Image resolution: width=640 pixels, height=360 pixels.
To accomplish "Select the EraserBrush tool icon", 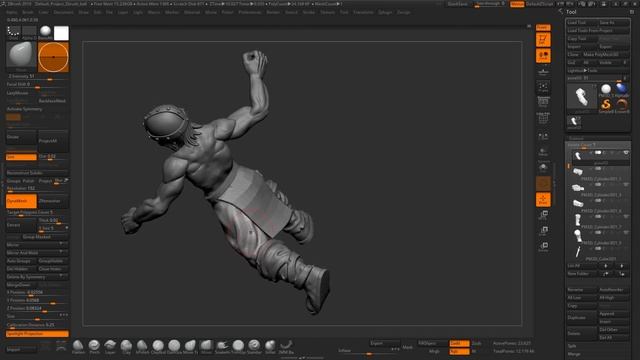I will (x=622, y=106).
